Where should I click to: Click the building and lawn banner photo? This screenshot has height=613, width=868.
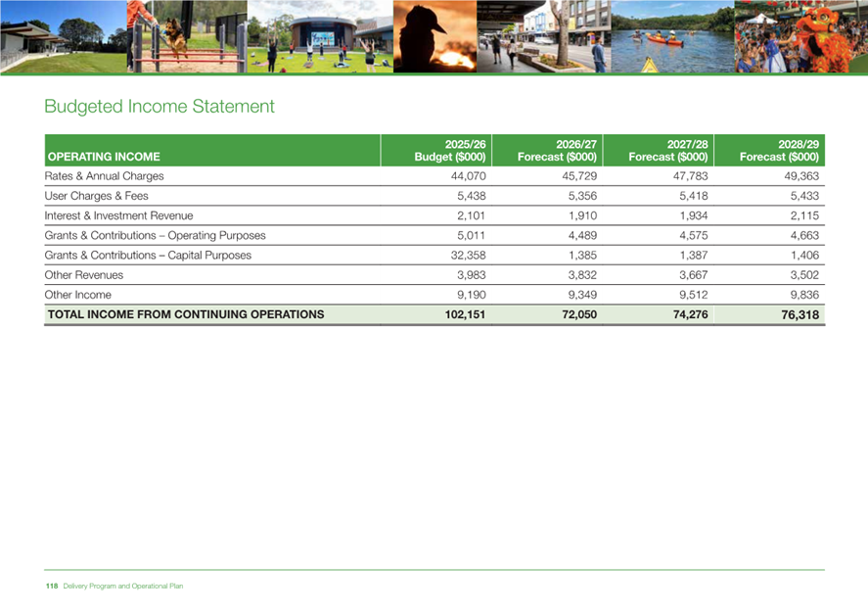(63, 36)
